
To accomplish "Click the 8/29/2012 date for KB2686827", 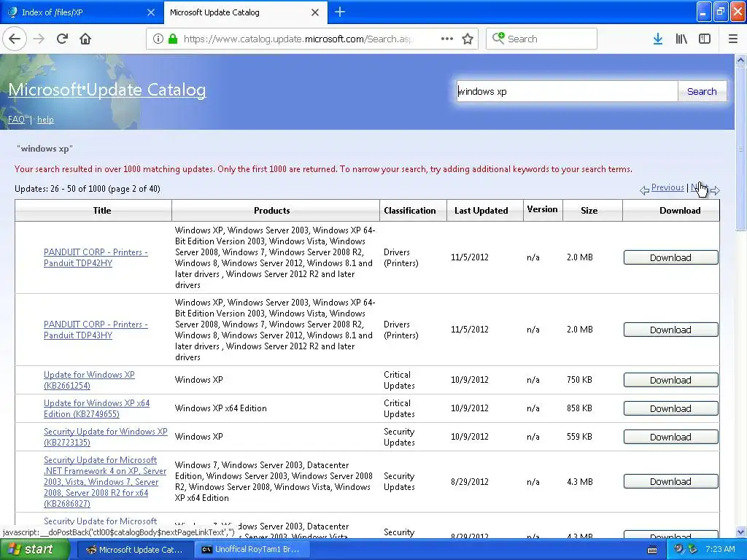I will (470, 481).
